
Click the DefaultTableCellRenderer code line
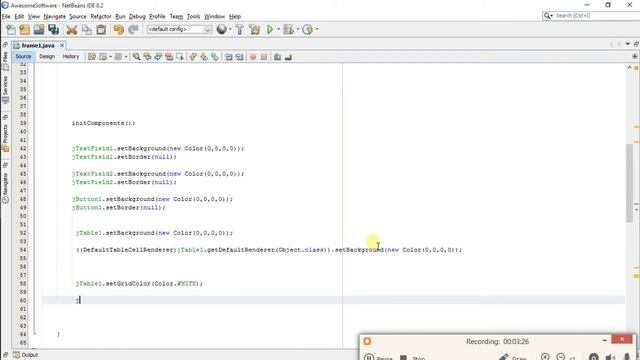click(x=269, y=250)
